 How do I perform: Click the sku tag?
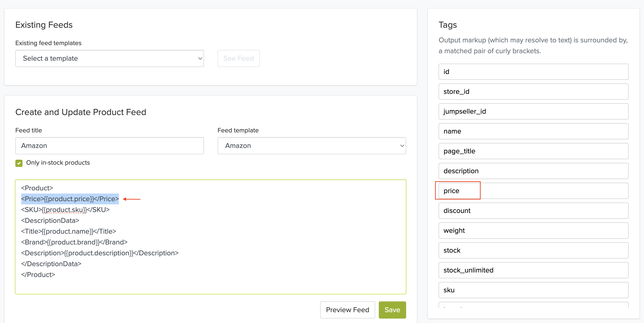(x=533, y=290)
